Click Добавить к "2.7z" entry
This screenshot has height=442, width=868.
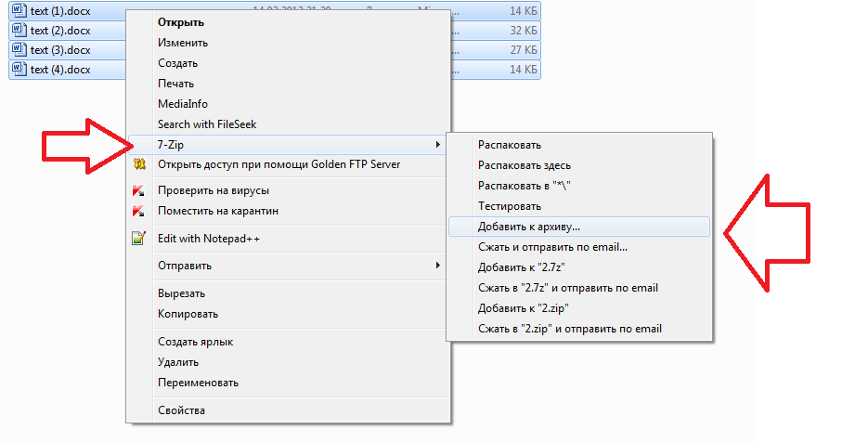pos(521,267)
